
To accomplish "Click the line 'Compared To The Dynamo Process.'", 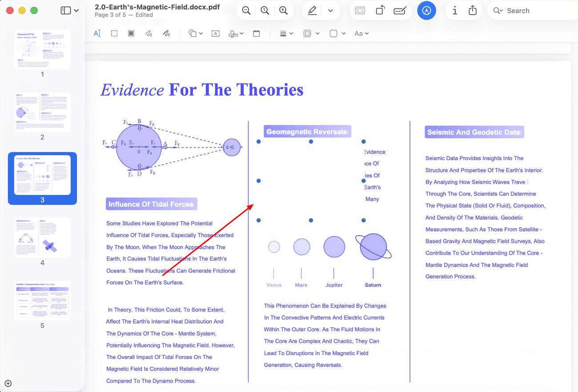I will click(151, 381).
